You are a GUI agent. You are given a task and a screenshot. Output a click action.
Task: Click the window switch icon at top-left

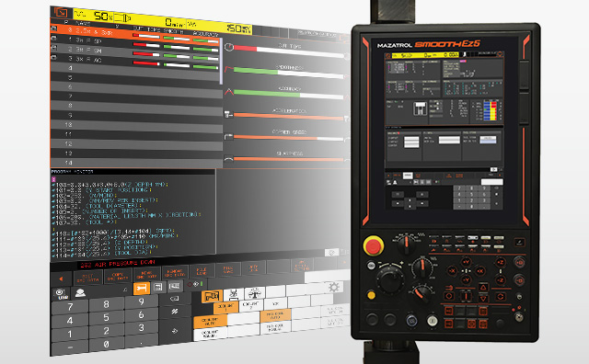coord(61,13)
